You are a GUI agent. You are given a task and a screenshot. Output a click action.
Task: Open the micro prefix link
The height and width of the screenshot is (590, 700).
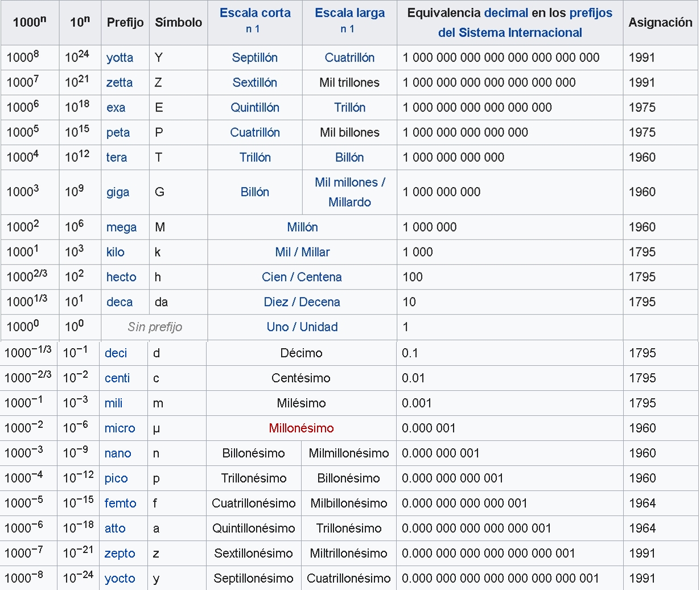click(120, 428)
